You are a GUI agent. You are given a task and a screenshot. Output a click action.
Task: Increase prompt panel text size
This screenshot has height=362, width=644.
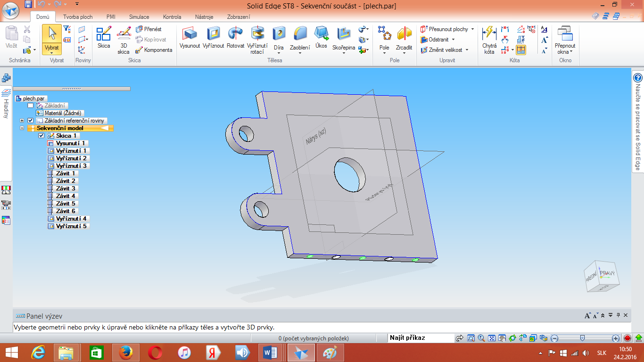point(587,316)
